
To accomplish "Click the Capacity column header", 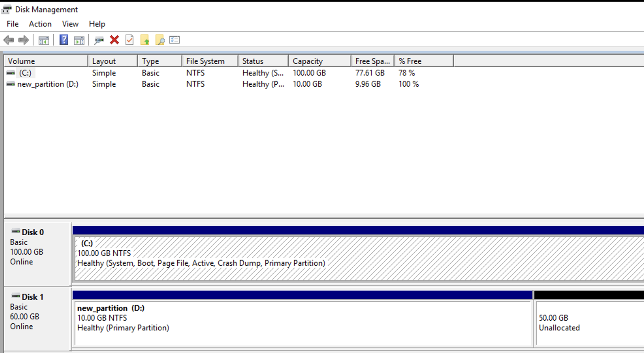I will [x=307, y=61].
